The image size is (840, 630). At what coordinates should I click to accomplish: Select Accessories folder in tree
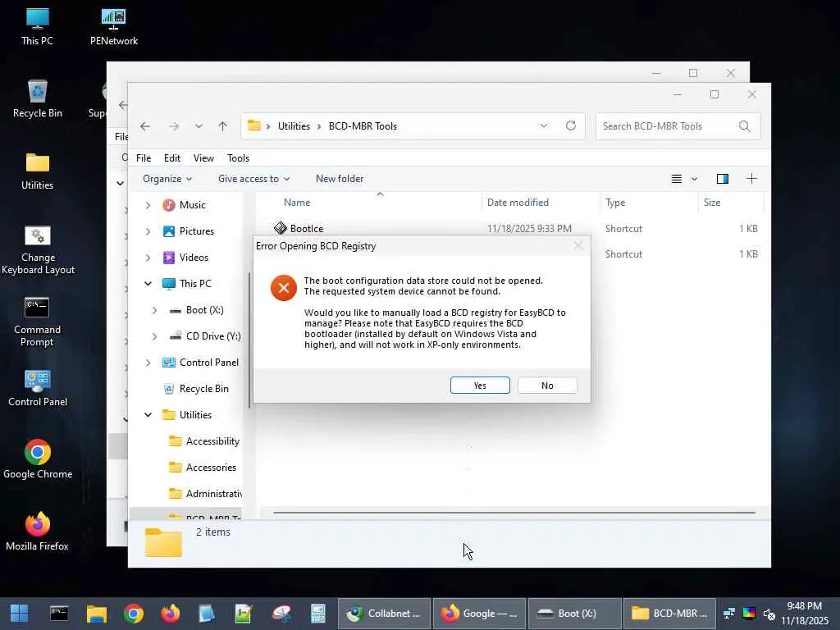[203, 467]
